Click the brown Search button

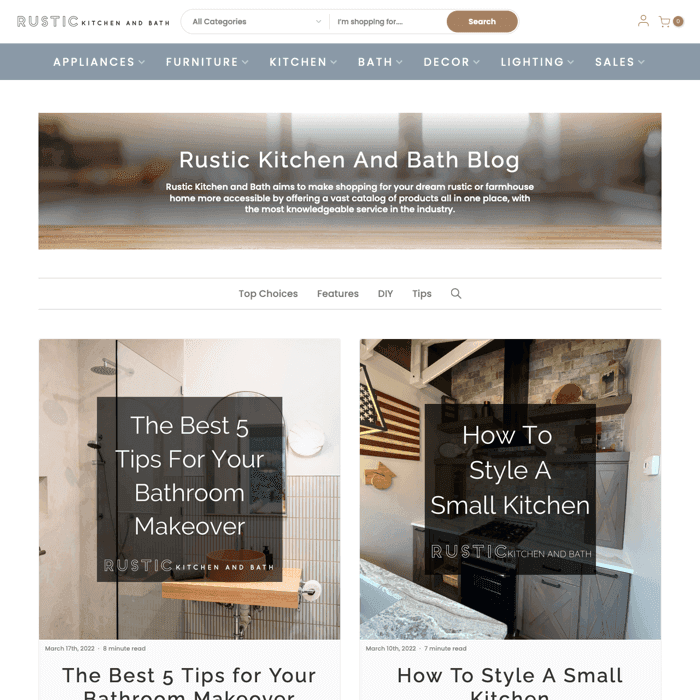coord(482,21)
